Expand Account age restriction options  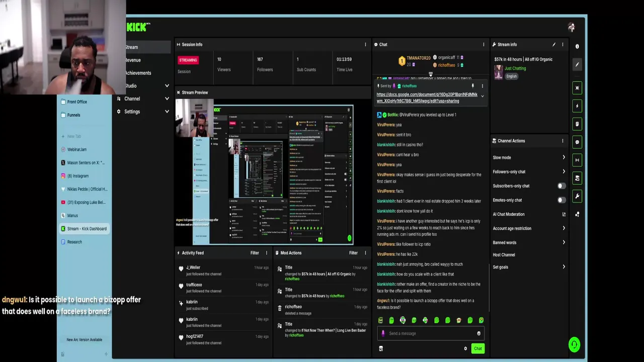[x=563, y=228]
